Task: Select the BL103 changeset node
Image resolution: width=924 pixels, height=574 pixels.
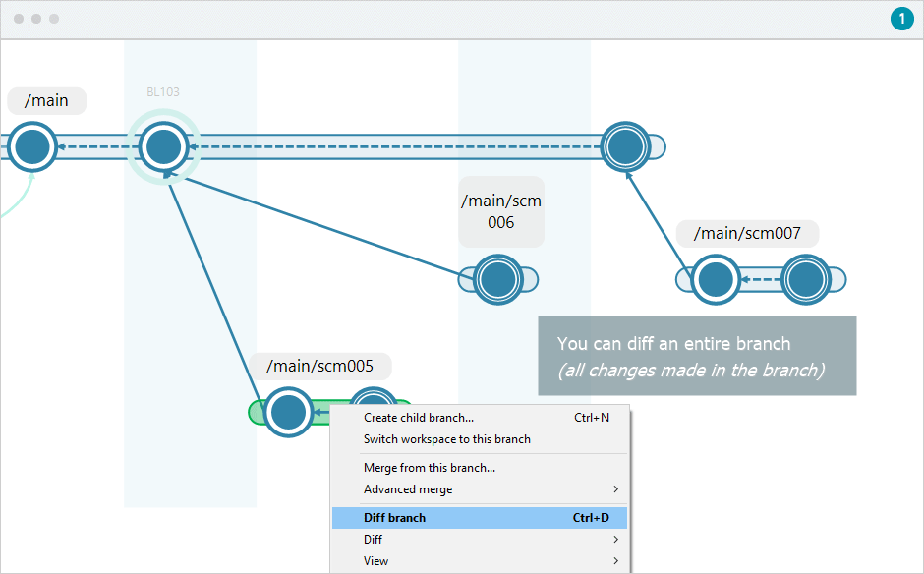Action: (x=162, y=146)
